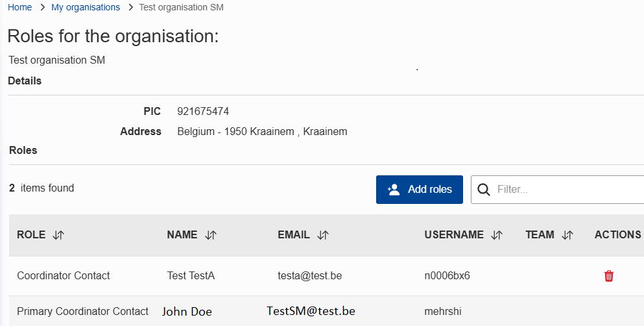This screenshot has width=644, height=326.
Task: Click the John Doe name cell
Action: coord(187,312)
